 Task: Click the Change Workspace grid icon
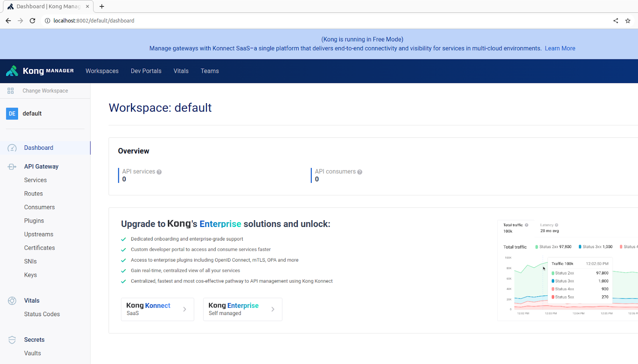coord(11,91)
